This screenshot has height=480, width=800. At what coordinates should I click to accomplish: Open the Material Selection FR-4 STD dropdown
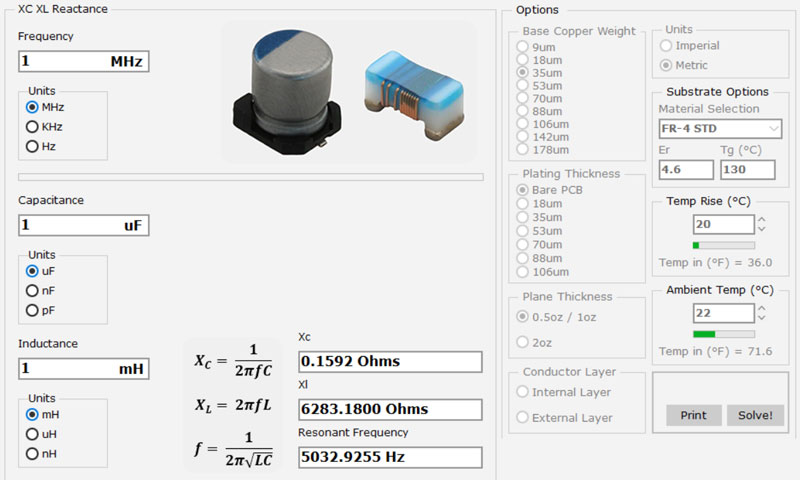pyautogui.click(x=720, y=129)
